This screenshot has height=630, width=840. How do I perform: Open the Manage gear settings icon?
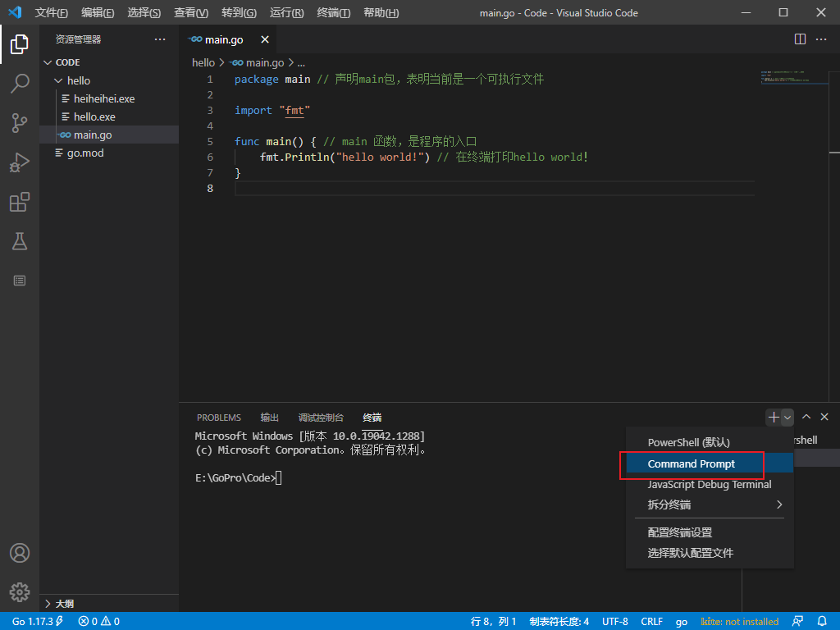20,591
